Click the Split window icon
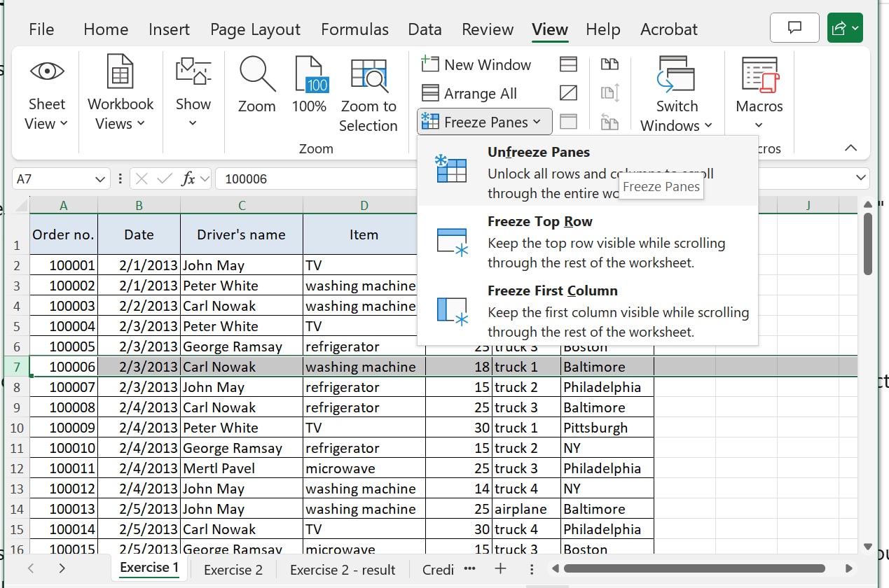Image resolution: width=889 pixels, height=588 pixels. pyautogui.click(x=568, y=64)
